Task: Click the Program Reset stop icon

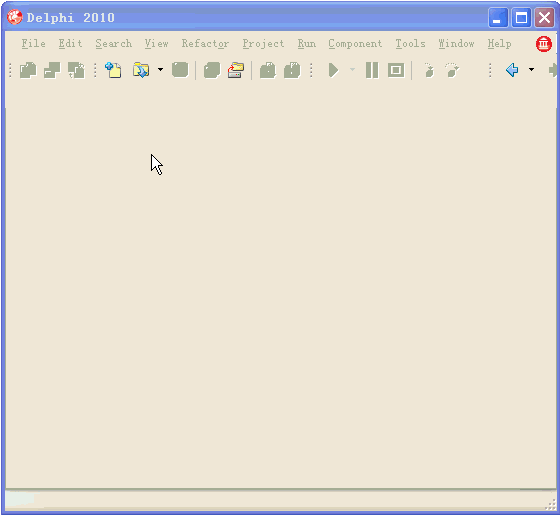Action: point(396,70)
